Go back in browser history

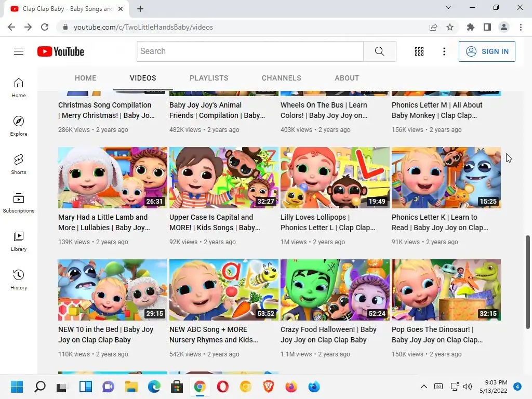11,27
